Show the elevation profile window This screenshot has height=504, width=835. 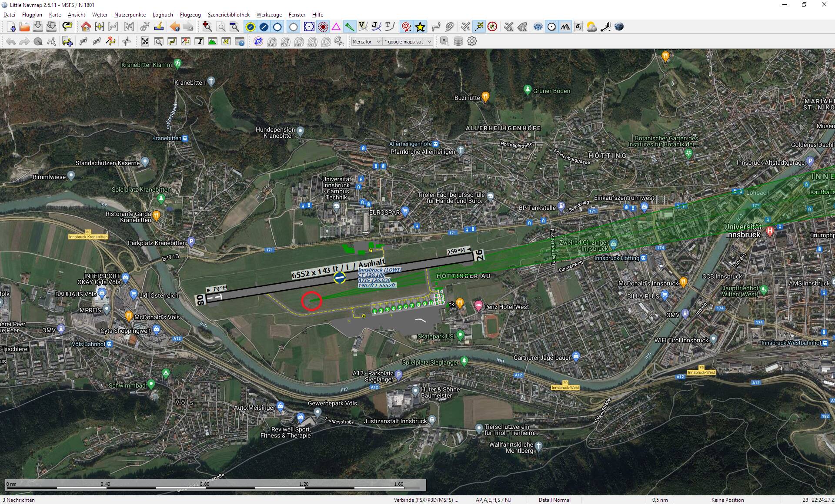click(x=212, y=41)
